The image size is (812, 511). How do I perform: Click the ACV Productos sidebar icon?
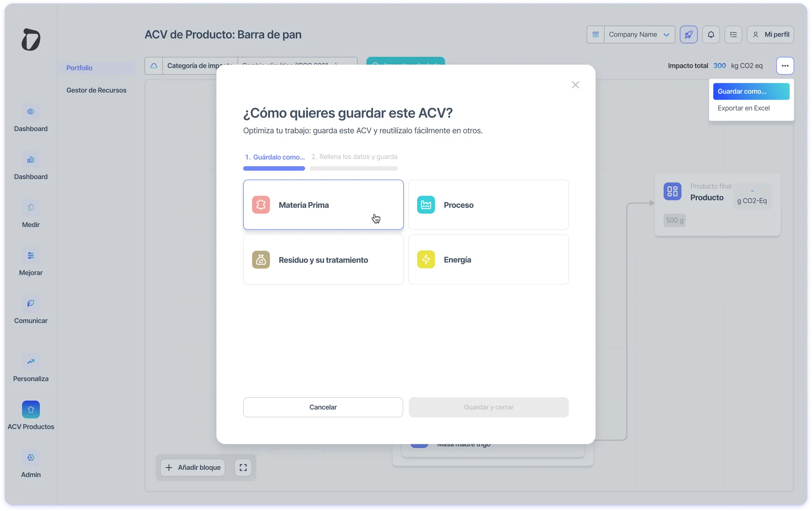click(31, 409)
